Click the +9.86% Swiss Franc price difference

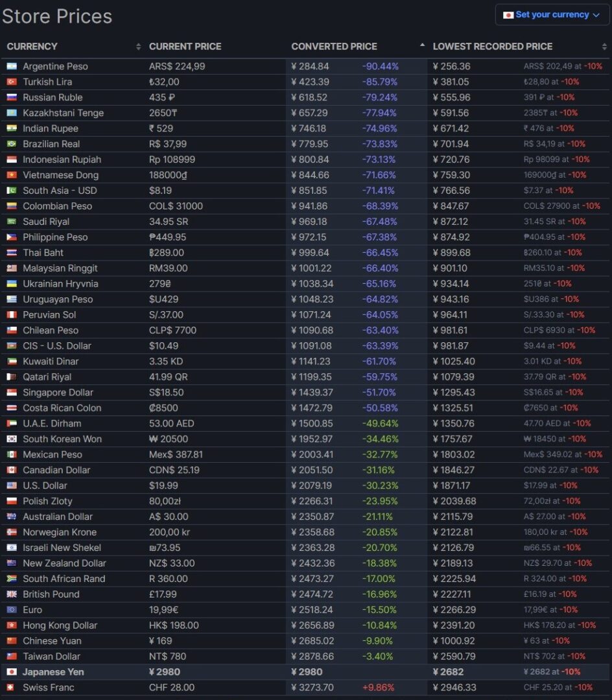(x=380, y=688)
